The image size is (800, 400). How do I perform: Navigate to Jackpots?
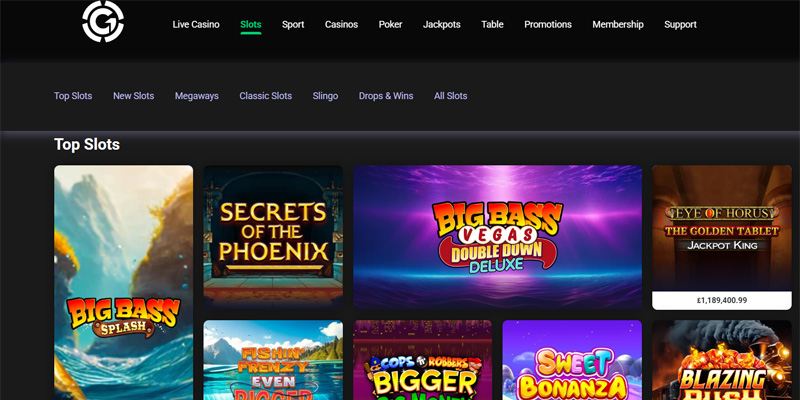pos(442,24)
